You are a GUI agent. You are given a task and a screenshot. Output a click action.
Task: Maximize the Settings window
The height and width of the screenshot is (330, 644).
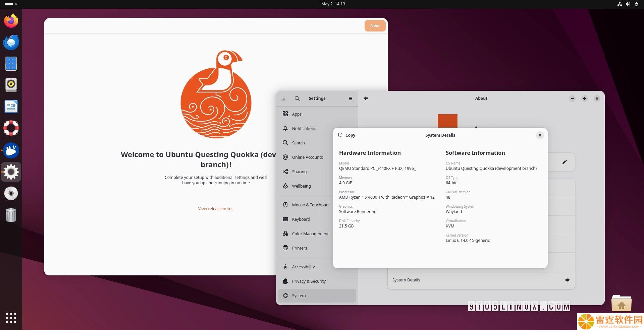coord(585,98)
